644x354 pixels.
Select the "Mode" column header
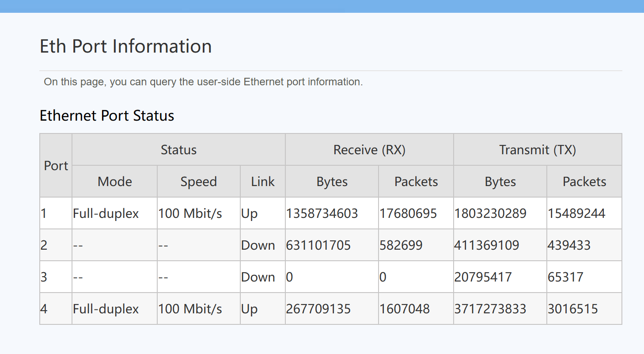tap(115, 182)
